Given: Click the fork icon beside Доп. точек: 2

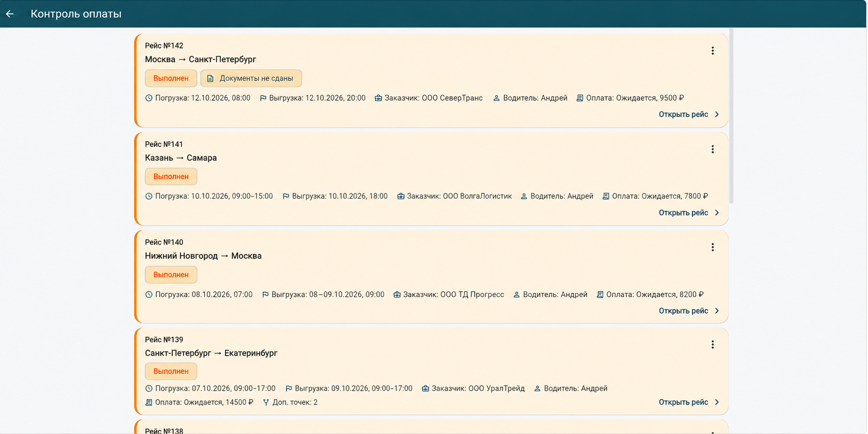Looking at the screenshot, I should click(x=266, y=402).
